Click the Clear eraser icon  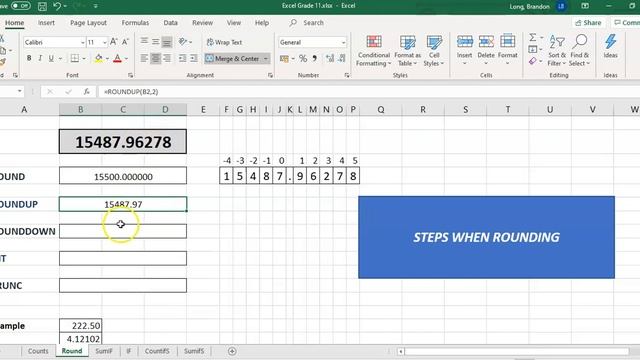(x=533, y=61)
